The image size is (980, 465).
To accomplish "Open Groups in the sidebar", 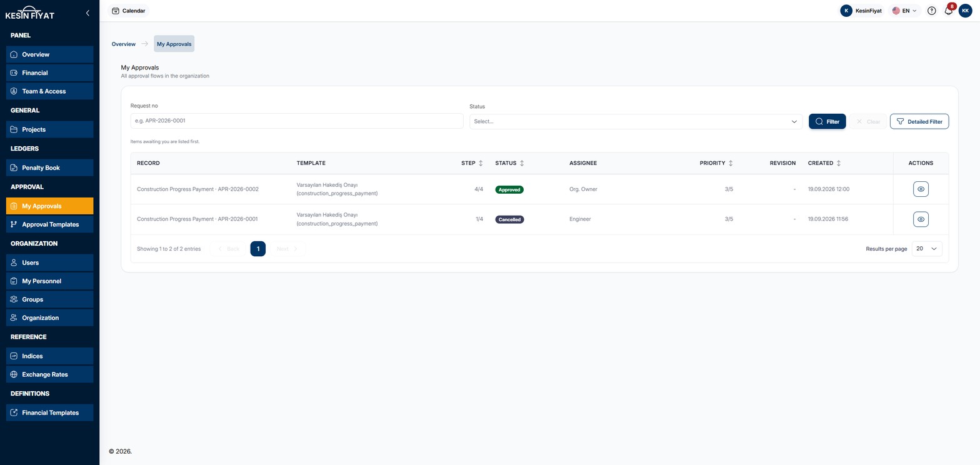I will [x=49, y=299].
